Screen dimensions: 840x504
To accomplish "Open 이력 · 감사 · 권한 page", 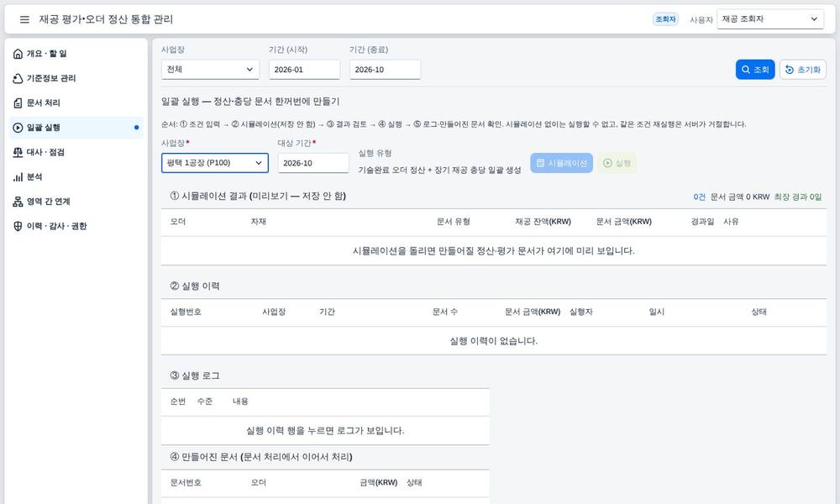I will point(76,226).
